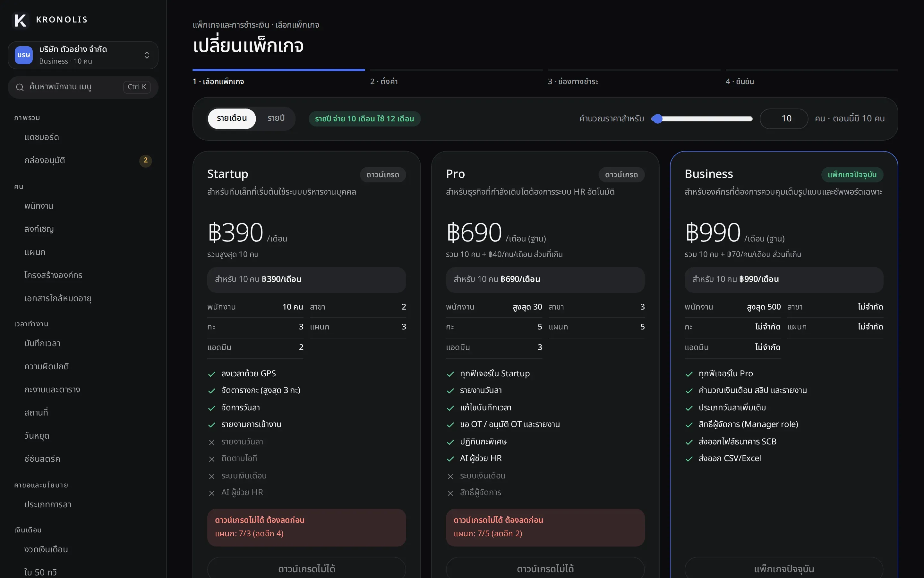
Task: Click the ค้นหาพนักงาน เมนู search box
Action: 83,87
